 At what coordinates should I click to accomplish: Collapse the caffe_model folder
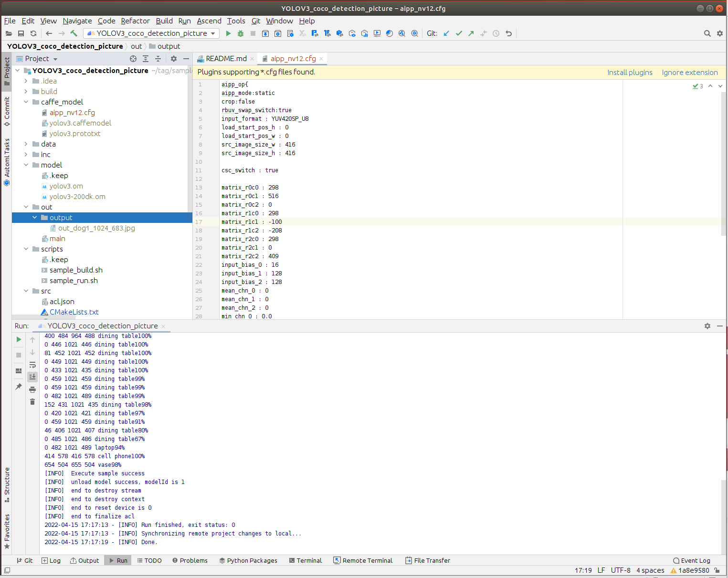pyautogui.click(x=26, y=102)
